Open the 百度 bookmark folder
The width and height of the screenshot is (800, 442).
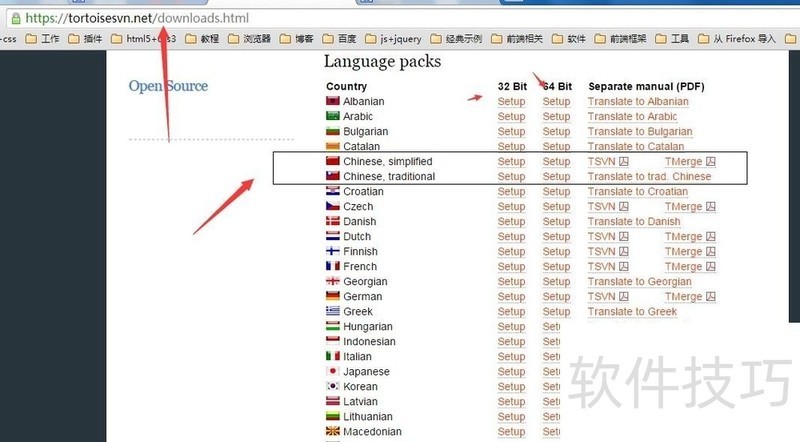(x=339, y=39)
